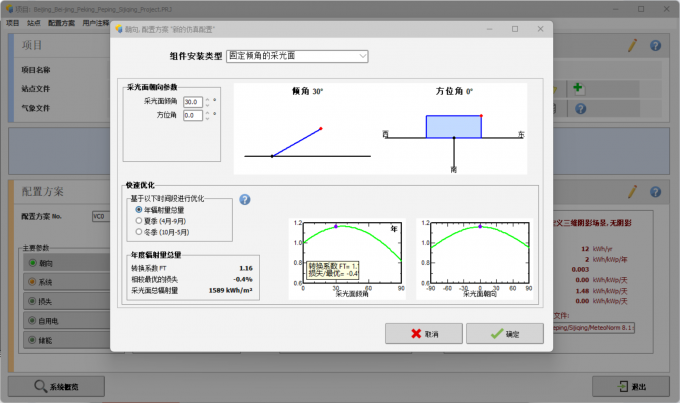
Task: Click the 确定 button
Action: 505,334
